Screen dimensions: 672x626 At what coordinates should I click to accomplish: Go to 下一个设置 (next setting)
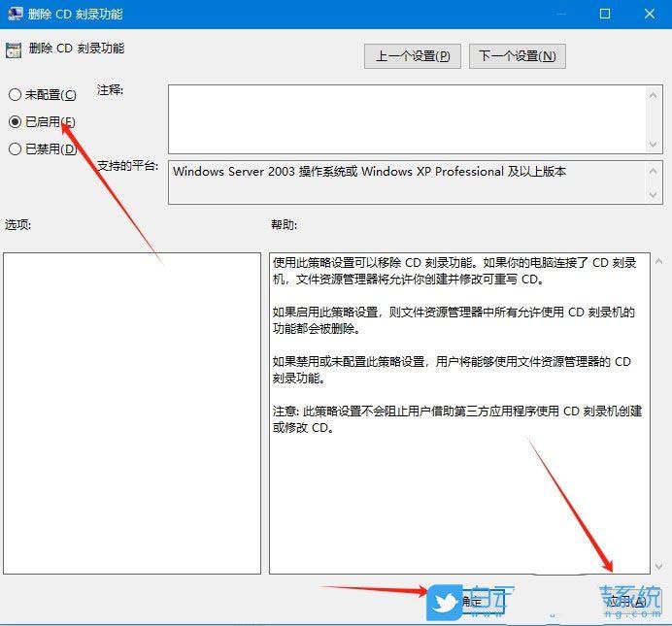coord(517,56)
